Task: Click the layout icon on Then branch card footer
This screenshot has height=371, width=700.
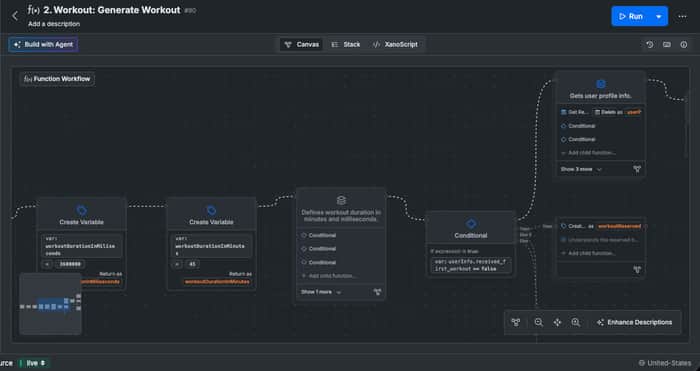Action: pos(637,269)
